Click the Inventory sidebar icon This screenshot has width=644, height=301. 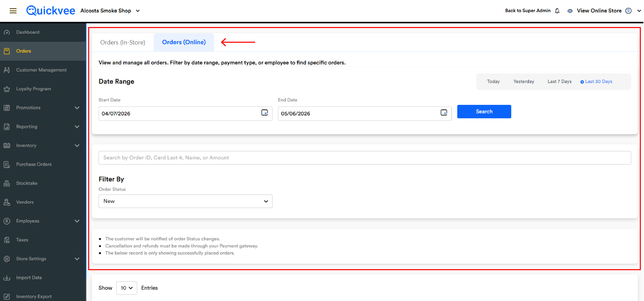[x=7, y=145]
